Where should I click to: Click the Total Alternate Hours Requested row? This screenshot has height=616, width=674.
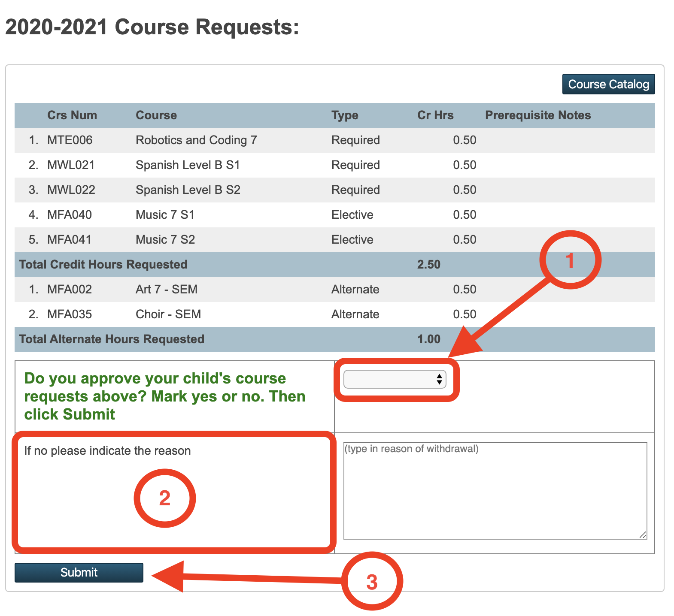[112, 339]
